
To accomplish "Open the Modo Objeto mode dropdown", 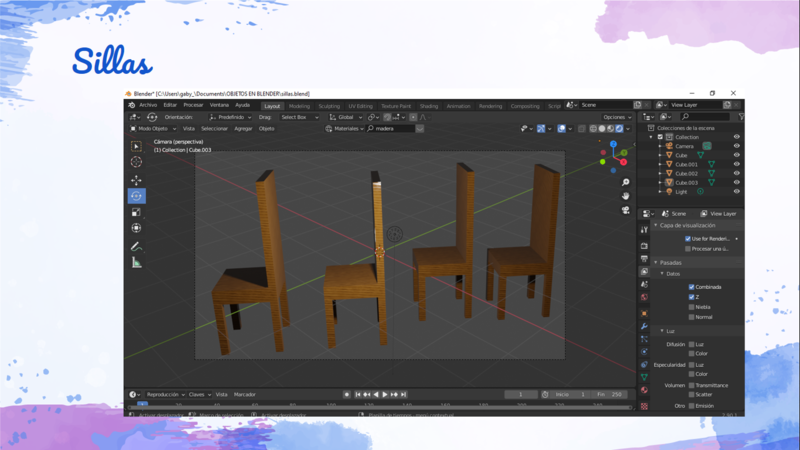I will tap(153, 129).
